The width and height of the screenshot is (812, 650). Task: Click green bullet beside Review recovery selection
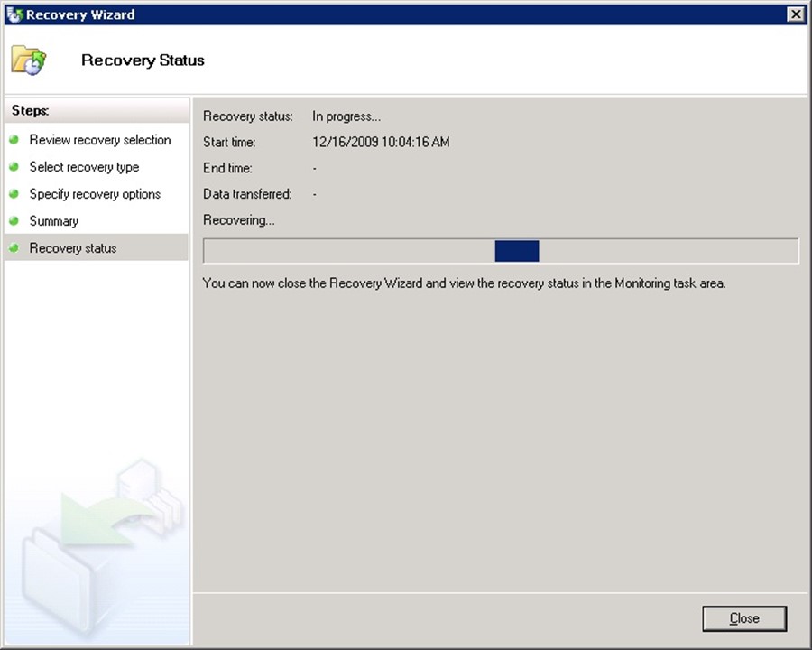tap(14, 140)
